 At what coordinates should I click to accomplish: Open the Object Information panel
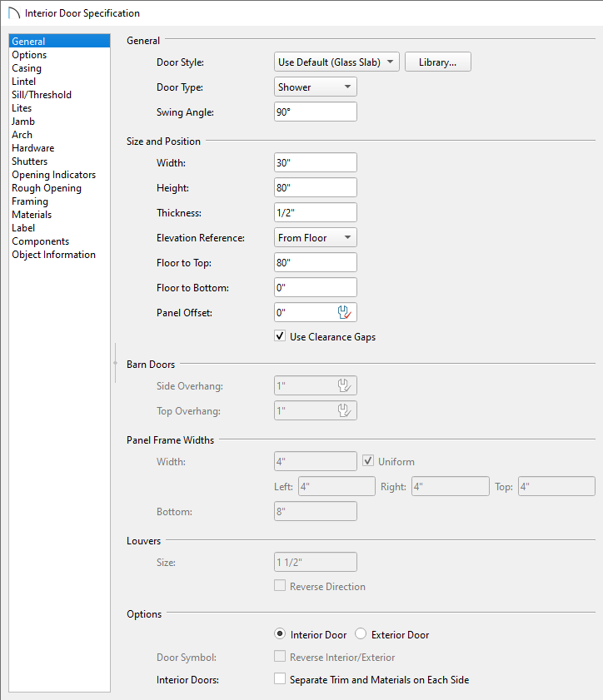click(59, 255)
